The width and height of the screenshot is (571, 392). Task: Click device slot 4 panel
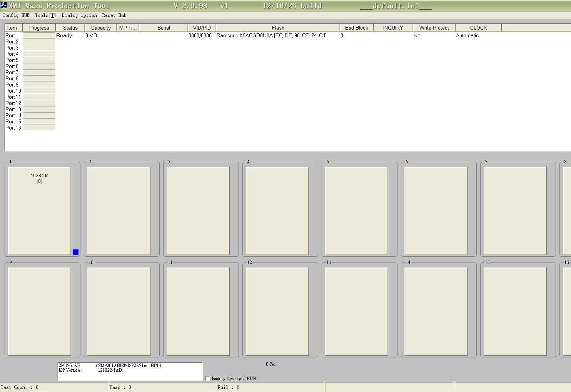pyautogui.click(x=277, y=211)
